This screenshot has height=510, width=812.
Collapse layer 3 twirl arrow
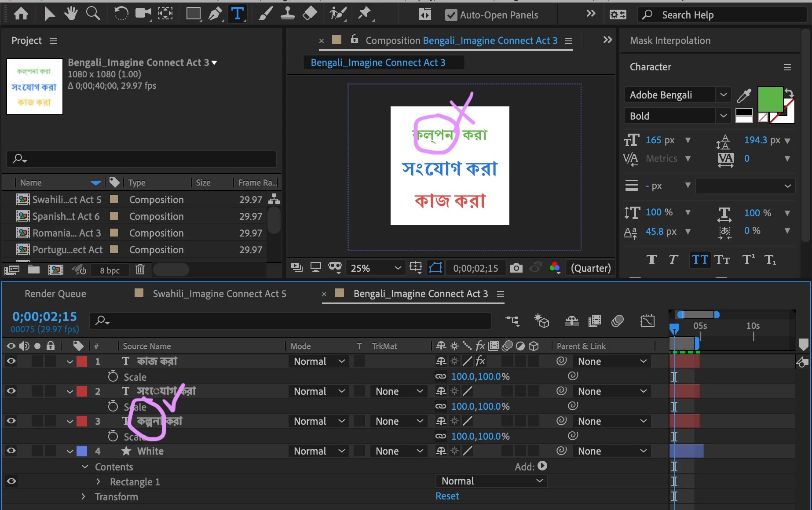(69, 421)
